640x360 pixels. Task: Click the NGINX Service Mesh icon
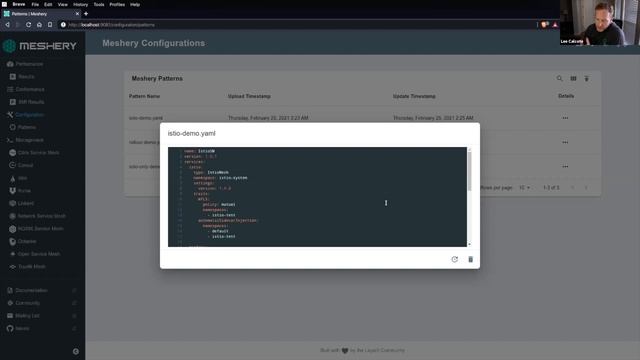coord(13,229)
